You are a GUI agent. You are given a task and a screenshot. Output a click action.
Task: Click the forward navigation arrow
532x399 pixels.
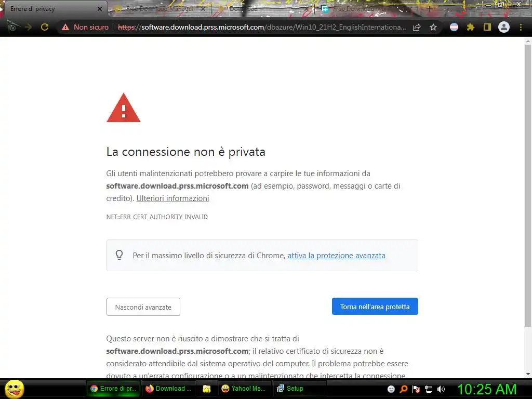pyautogui.click(x=29, y=27)
